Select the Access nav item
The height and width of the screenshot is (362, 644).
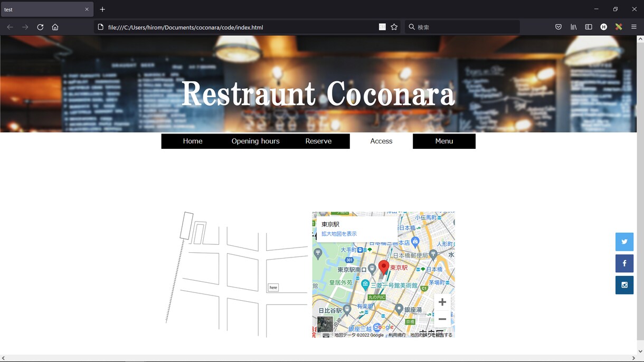(381, 141)
